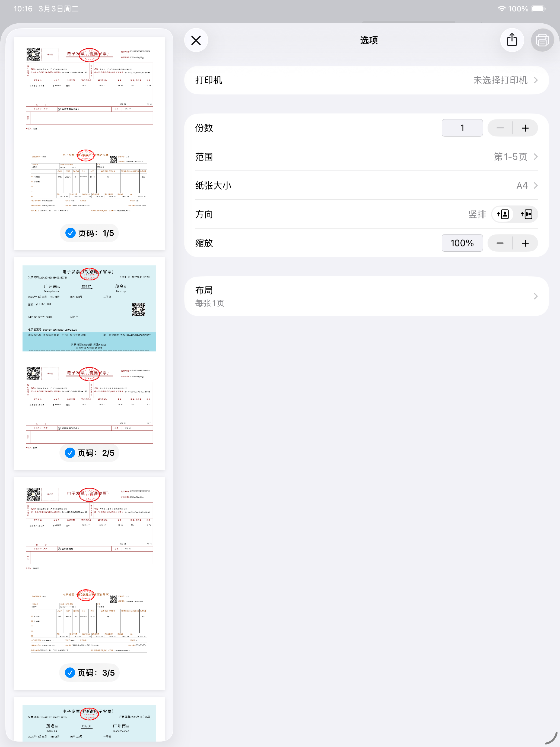The width and height of the screenshot is (560, 747).
Task: Open the 打印机 printer selection row
Action: pyautogui.click(x=367, y=80)
